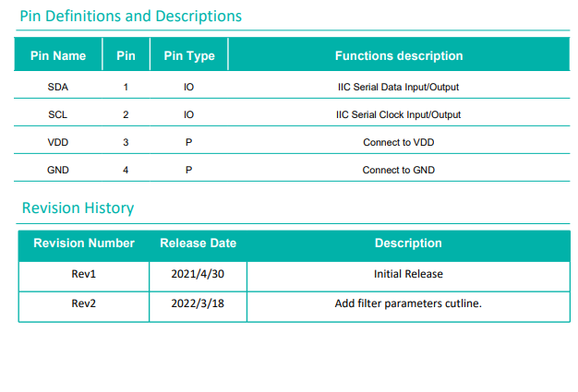
Task: Click the Revision History heading
Action: tap(78, 208)
